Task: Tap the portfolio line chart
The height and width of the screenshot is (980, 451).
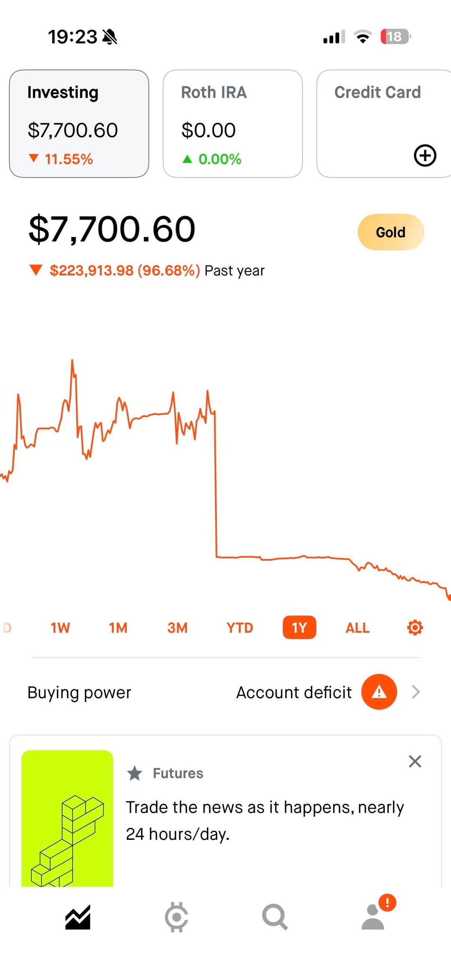Action: 225,480
